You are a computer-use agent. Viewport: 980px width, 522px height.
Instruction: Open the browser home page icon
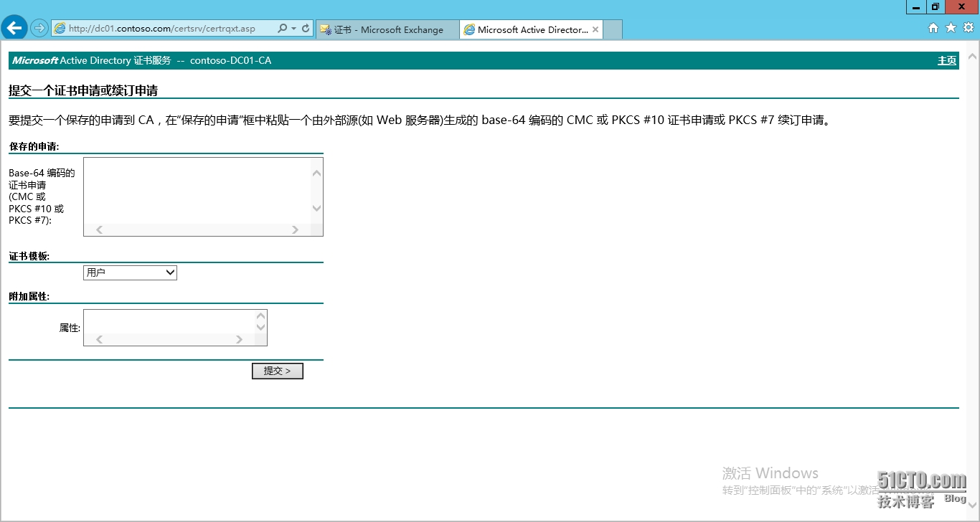933,27
